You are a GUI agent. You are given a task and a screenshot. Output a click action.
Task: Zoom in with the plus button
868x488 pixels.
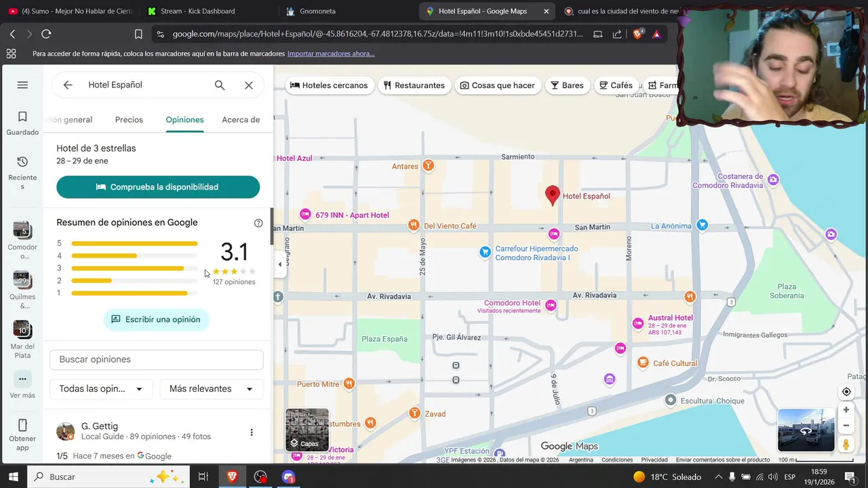tap(846, 410)
